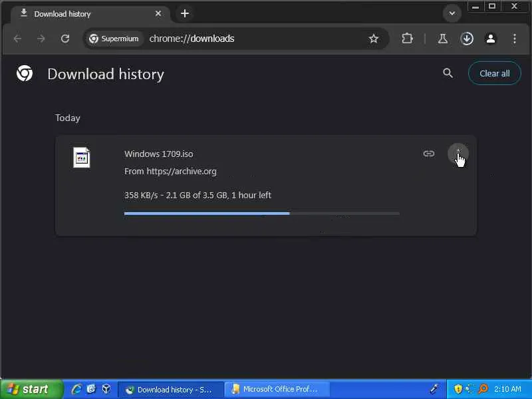Copy download link using chain icon
Image resolution: width=532 pixels, height=399 pixels.
tap(429, 154)
